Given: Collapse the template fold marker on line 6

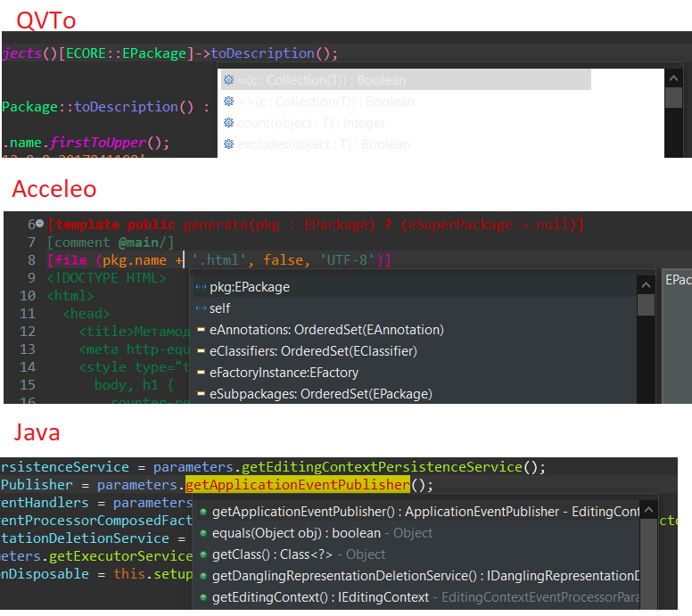Looking at the screenshot, I should point(40,224).
